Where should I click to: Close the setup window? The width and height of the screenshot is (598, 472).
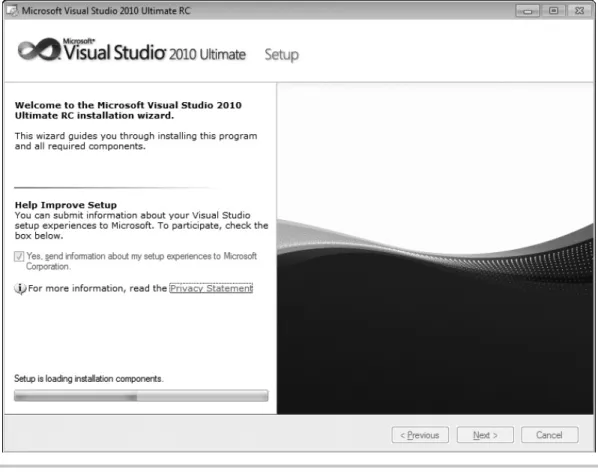(580, 11)
